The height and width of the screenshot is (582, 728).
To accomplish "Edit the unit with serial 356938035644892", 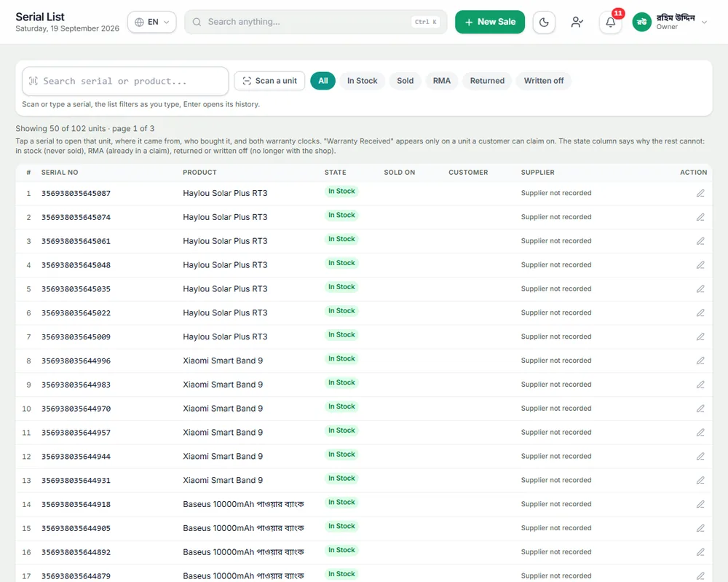I will 700,552.
